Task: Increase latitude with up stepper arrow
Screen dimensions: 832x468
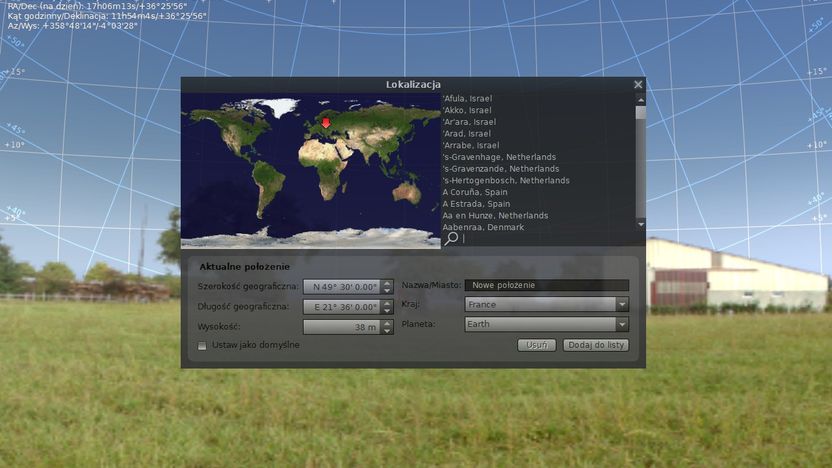Action: [387, 283]
